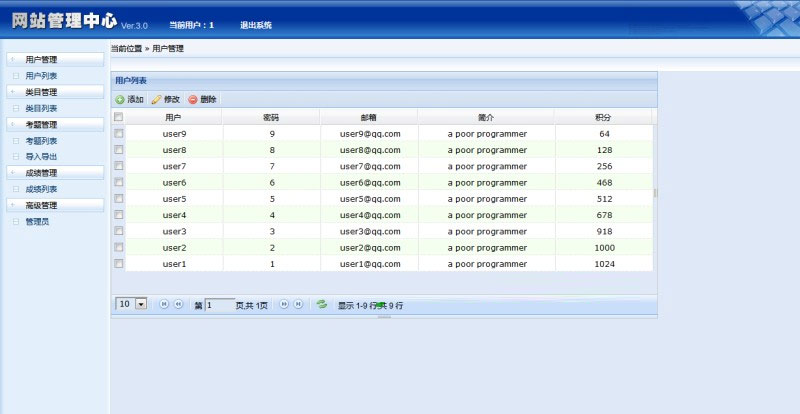800x414 pixels.
Task: Collapse the 用户管理 sidebar section
Action: coord(54,60)
